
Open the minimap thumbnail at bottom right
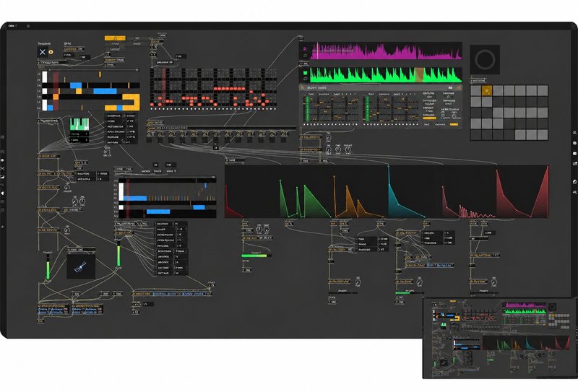pyautogui.click(x=500, y=338)
